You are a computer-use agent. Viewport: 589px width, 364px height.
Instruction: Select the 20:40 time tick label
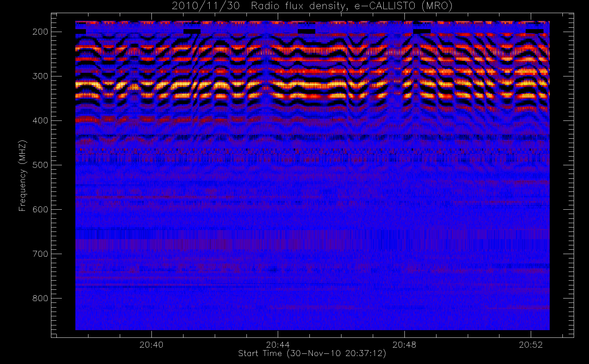tap(151, 345)
